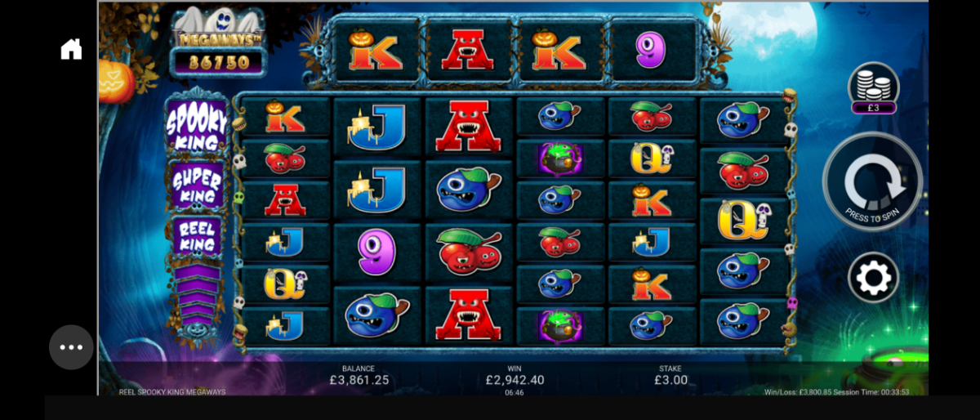Open the settings gear icon
The height and width of the screenshot is (420, 980).
(873, 279)
